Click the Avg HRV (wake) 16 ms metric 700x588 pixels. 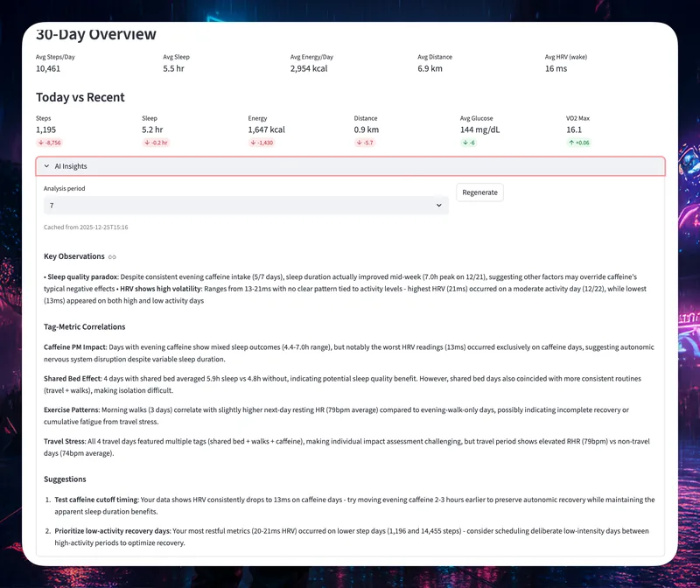(556, 68)
